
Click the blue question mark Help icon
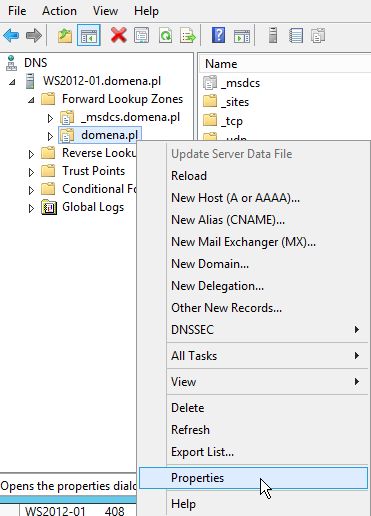click(218, 35)
